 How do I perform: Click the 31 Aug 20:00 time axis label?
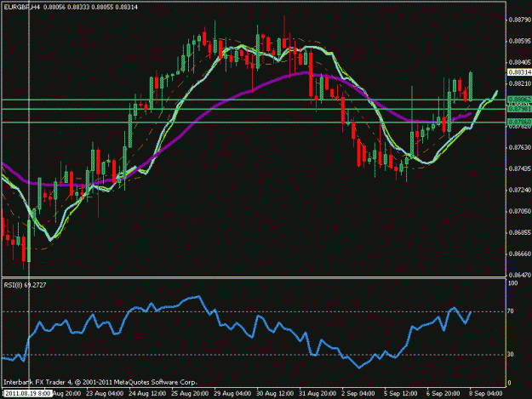pyautogui.click(x=317, y=394)
